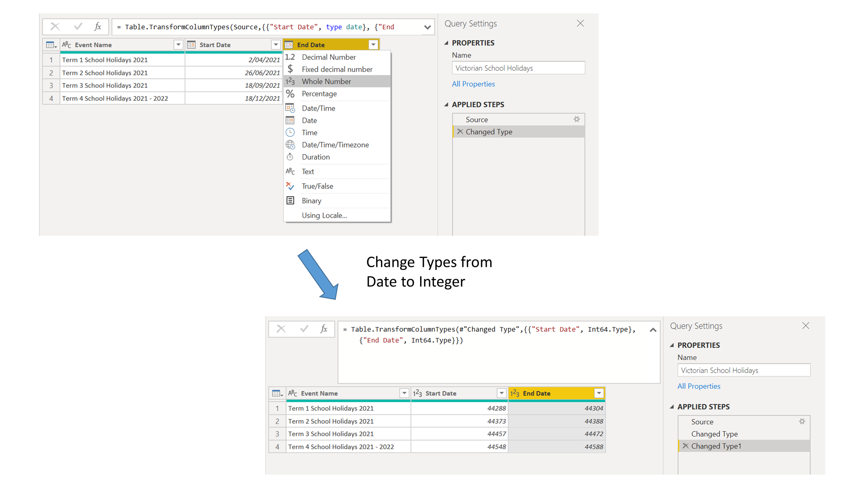Open Using Locale option
Viewport: 868px width, 488px height.
tap(337, 215)
